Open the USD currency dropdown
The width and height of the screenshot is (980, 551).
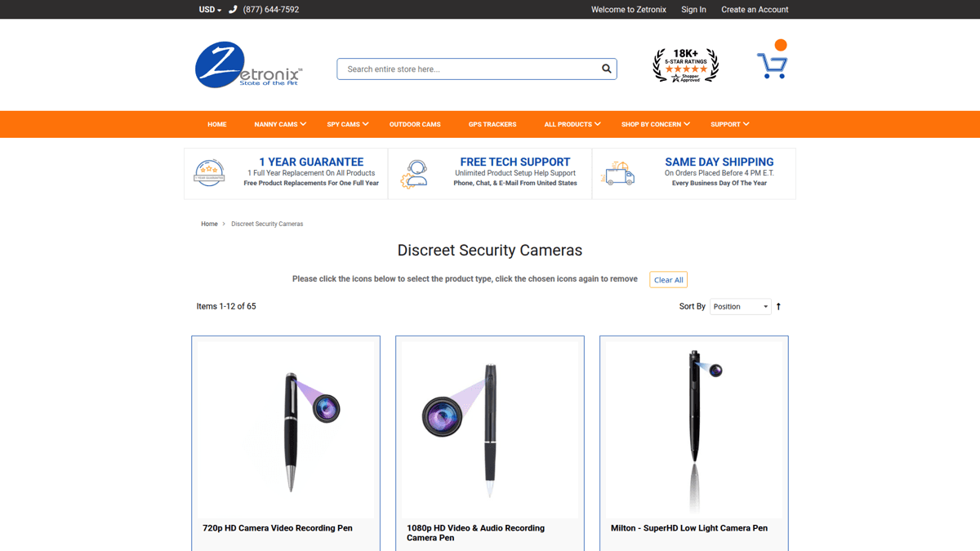point(208,9)
